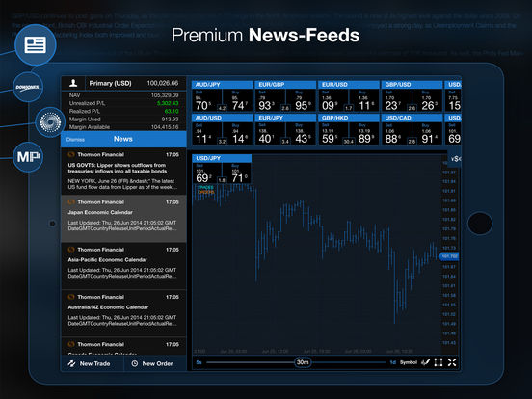
Task: Select the EUR/USD rate tile header
Action: click(349, 85)
